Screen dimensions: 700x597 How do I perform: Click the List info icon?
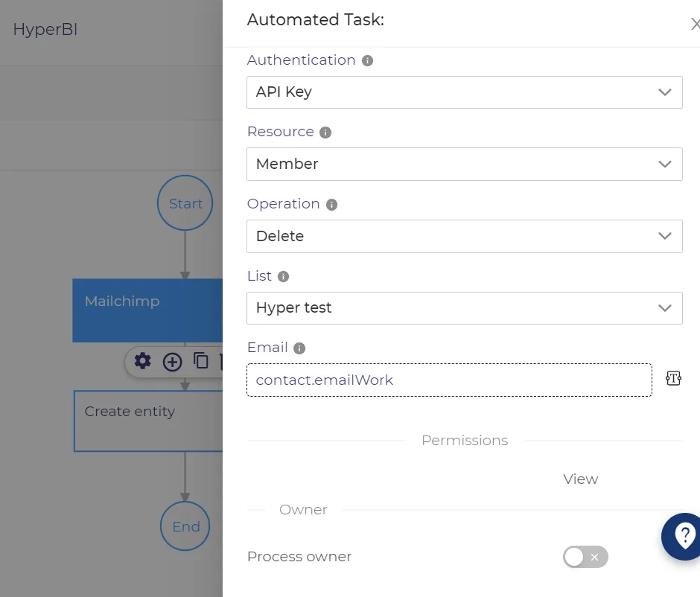[284, 277]
